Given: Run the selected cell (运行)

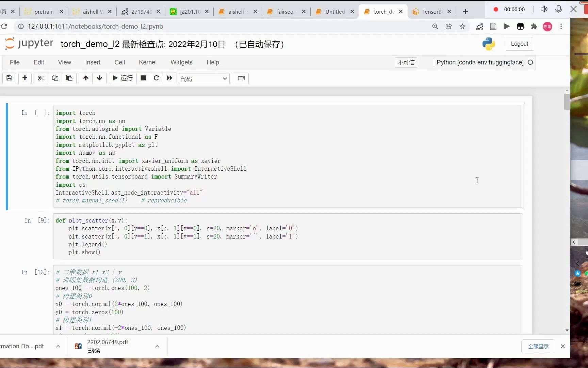Looking at the screenshot, I should (122, 78).
